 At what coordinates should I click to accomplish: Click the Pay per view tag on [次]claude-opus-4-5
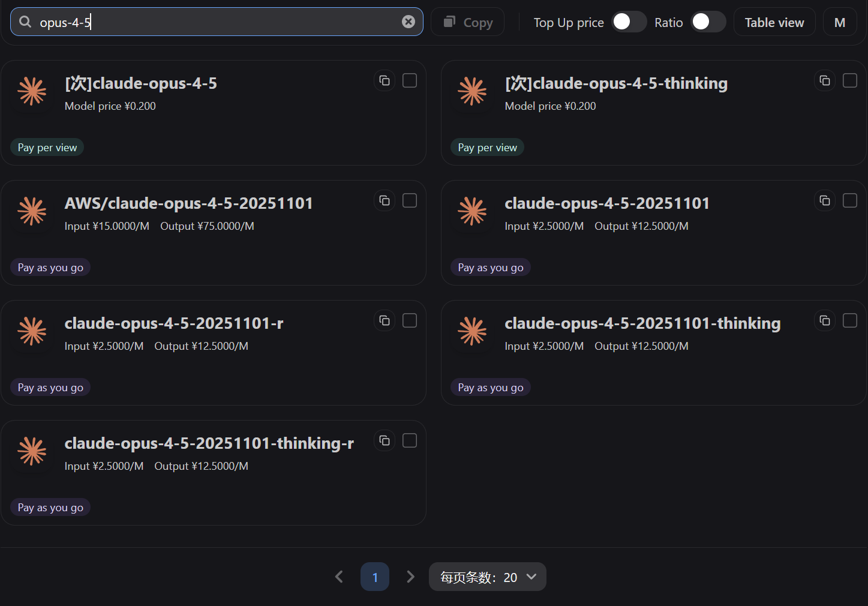(47, 148)
